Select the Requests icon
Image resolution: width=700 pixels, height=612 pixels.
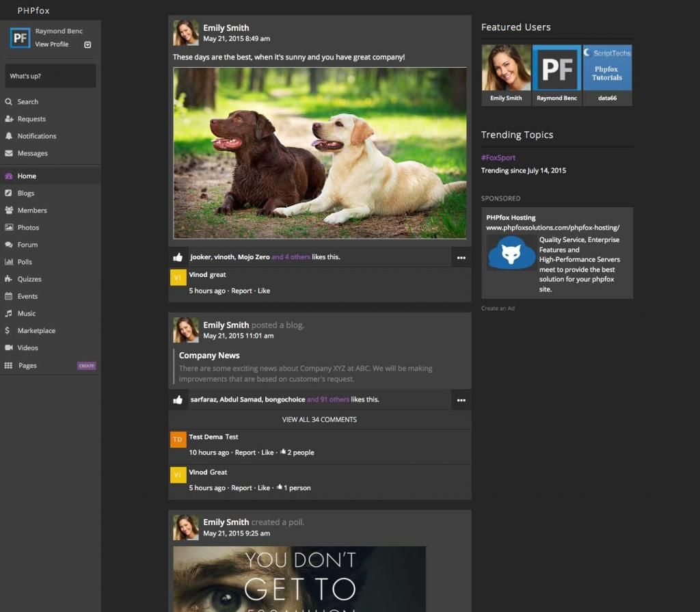(x=10, y=118)
